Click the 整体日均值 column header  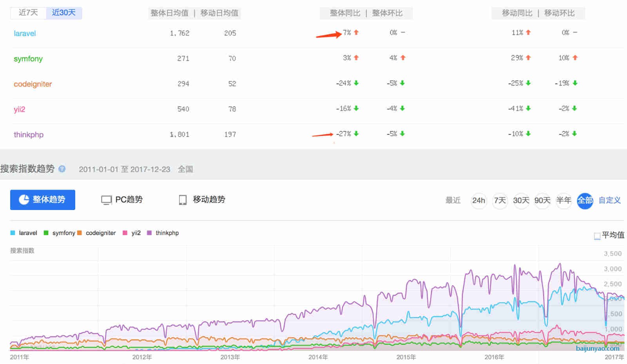click(169, 13)
